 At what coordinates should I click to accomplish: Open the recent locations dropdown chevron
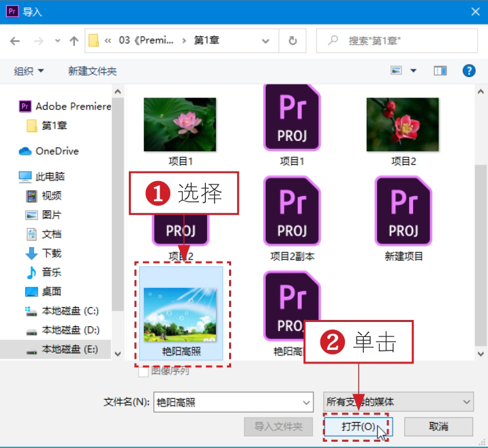(57, 41)
